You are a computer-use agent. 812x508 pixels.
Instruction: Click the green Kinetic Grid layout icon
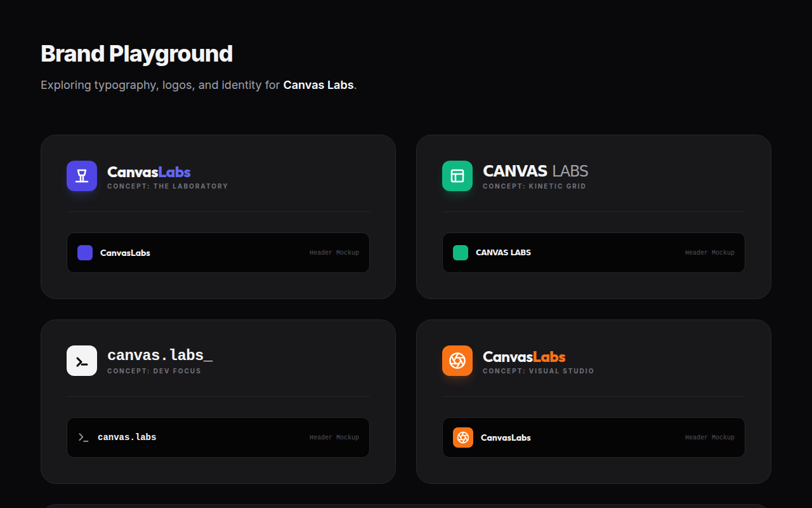[457, 176]
